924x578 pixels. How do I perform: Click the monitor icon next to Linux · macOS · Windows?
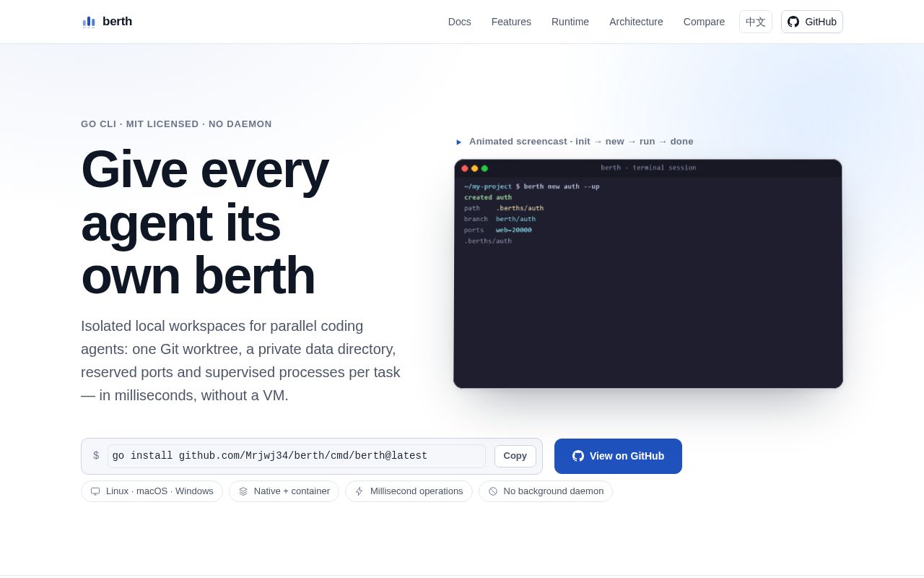(95, 491)
